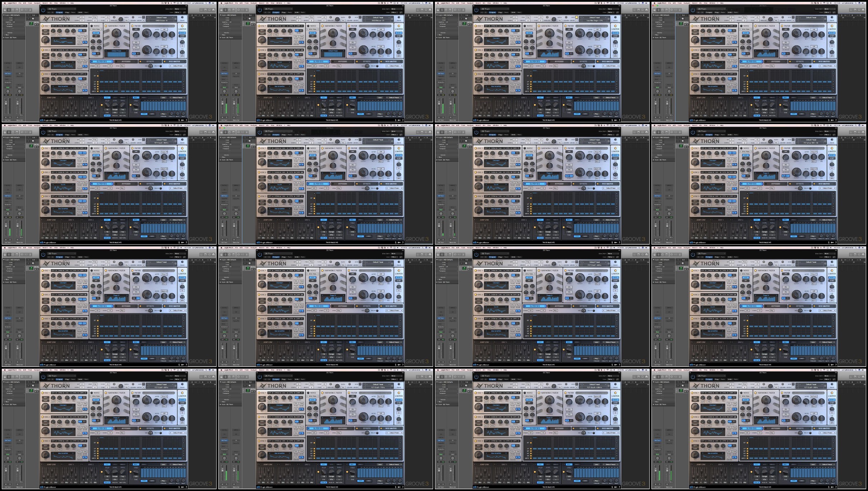
Task: In the OSC2 Octave frame, open the Glitch Seq tab
Action: click(102, 62)
